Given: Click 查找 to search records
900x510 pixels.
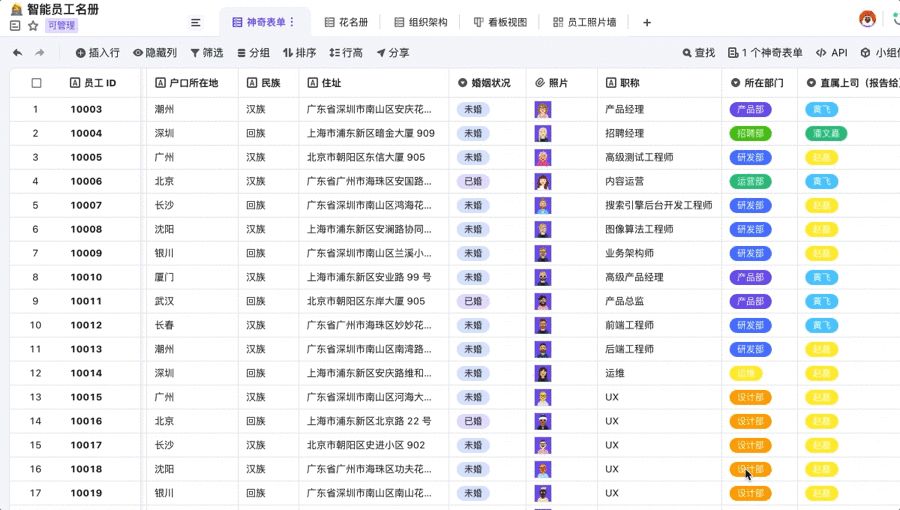Looking at the screenshot, I should [x=699, y=53].
